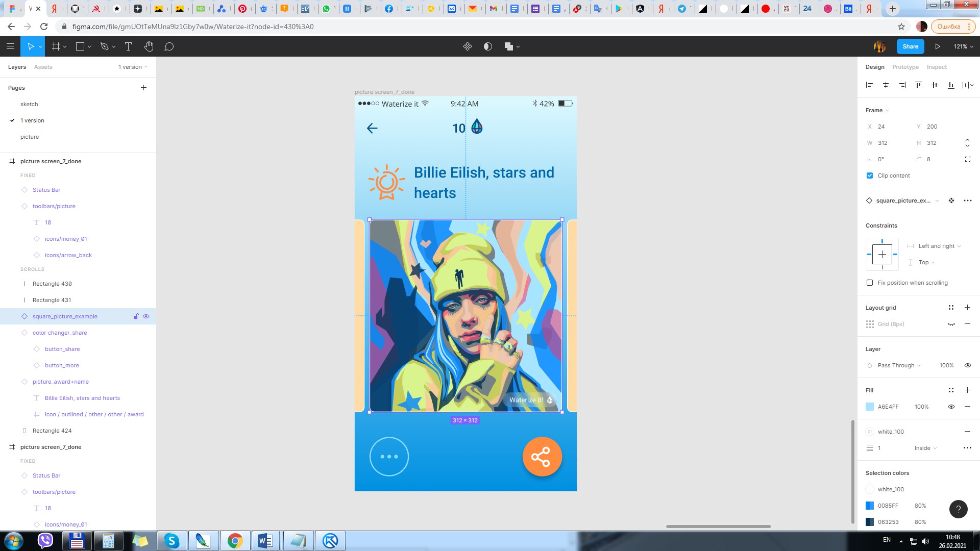Viewport: 980px width, 551px height.
Task: Click the A6E4FF fill color swatch
Action: click(870, 407)
